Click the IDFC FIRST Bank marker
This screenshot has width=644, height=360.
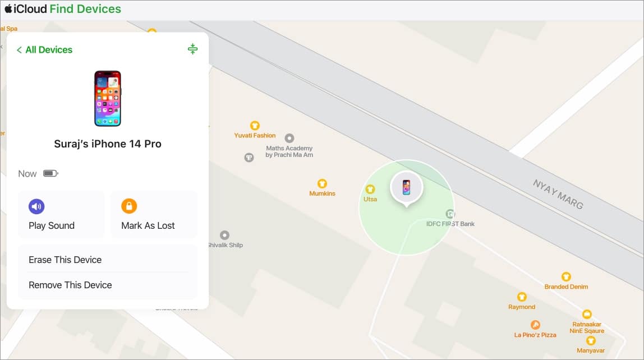pyautogui.click(x=450, y=214)
